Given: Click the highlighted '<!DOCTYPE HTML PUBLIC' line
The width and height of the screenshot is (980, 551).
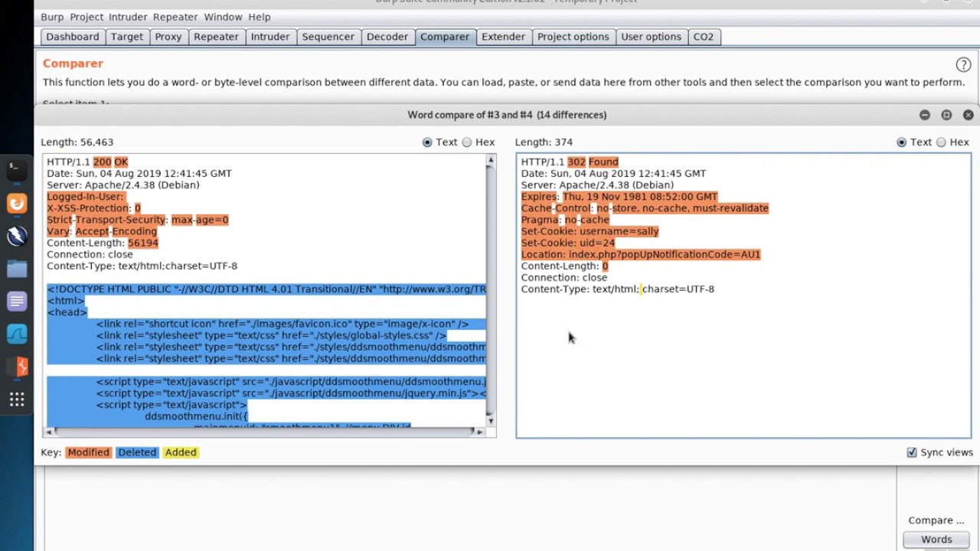Looking at the screenshot, I should point(266,289).
